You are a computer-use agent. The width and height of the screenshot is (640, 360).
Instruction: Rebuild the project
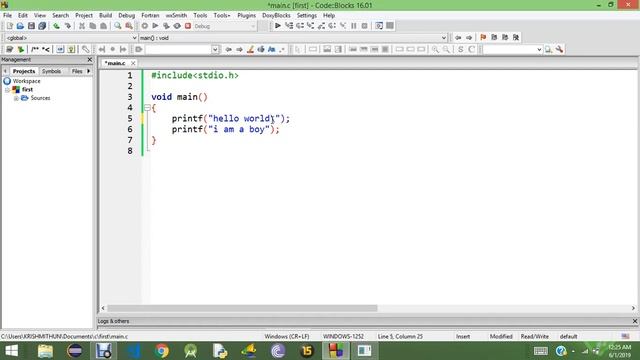(x=177, y=26)
